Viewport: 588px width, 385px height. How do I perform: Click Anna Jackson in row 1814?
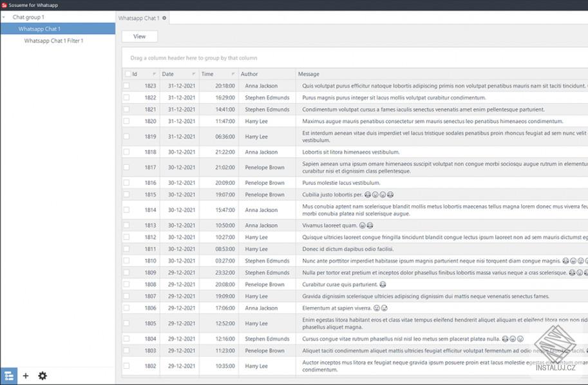click(x=261, y=210)
